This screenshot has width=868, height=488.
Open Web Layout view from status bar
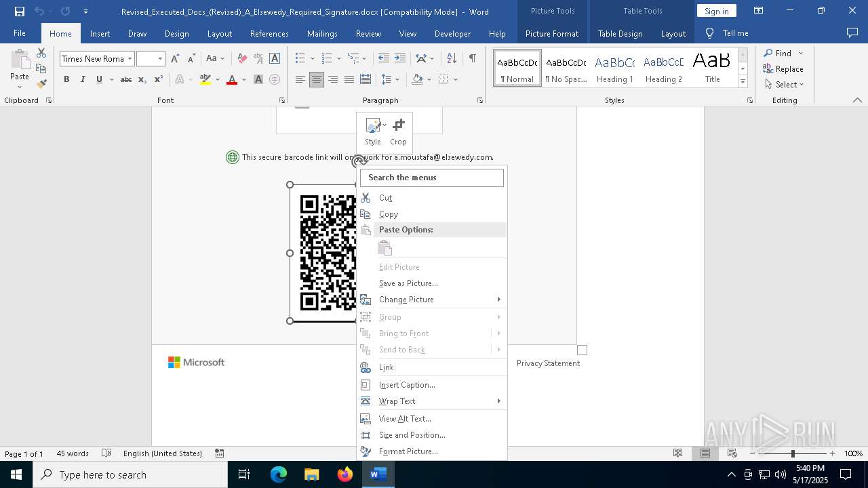click(732, 453)
